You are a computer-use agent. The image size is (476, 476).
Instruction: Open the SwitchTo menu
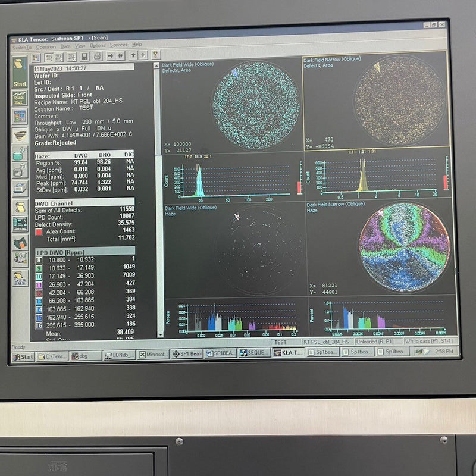[22, 48]
